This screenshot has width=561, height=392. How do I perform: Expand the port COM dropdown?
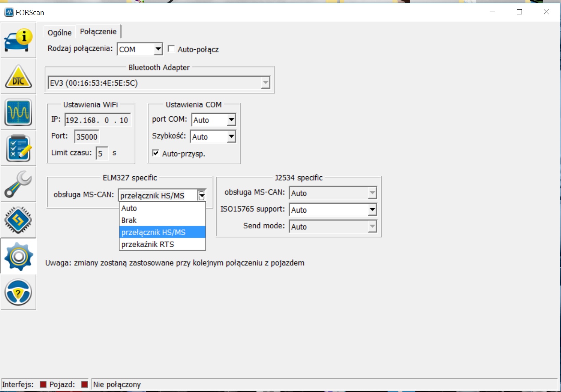231,120
